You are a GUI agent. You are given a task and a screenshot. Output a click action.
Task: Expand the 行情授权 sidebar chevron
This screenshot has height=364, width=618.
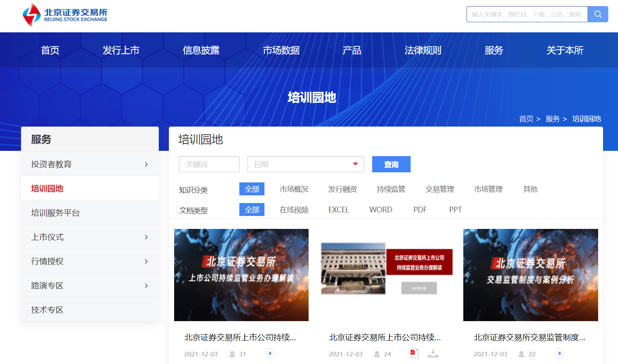click(146, 261)
